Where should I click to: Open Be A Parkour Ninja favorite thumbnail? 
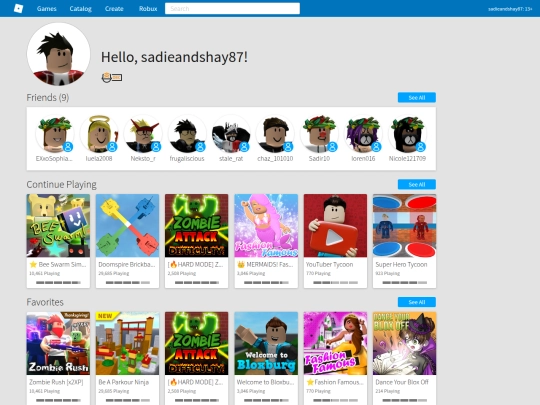[x=127, y=343]
